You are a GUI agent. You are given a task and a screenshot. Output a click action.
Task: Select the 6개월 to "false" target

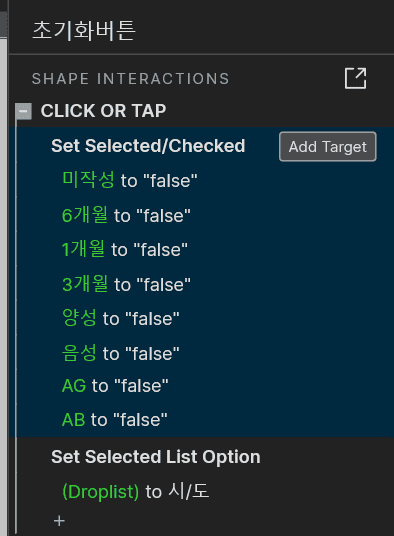pos(126,215)
